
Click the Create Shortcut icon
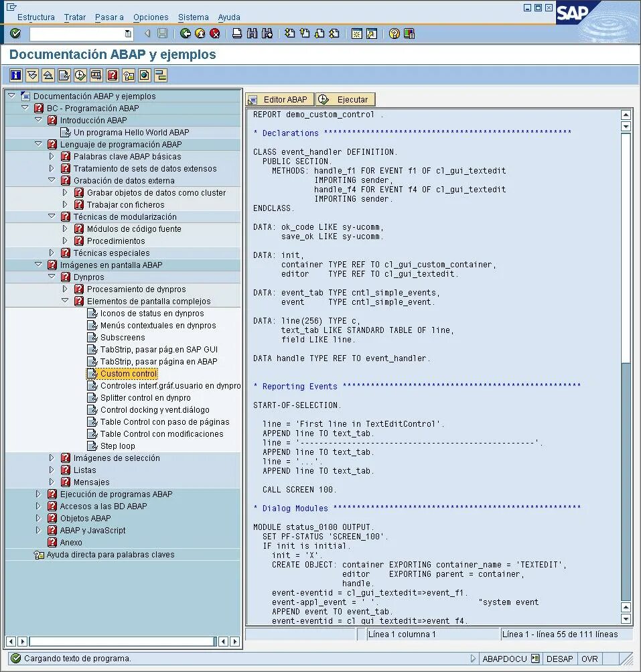point(372,33)
